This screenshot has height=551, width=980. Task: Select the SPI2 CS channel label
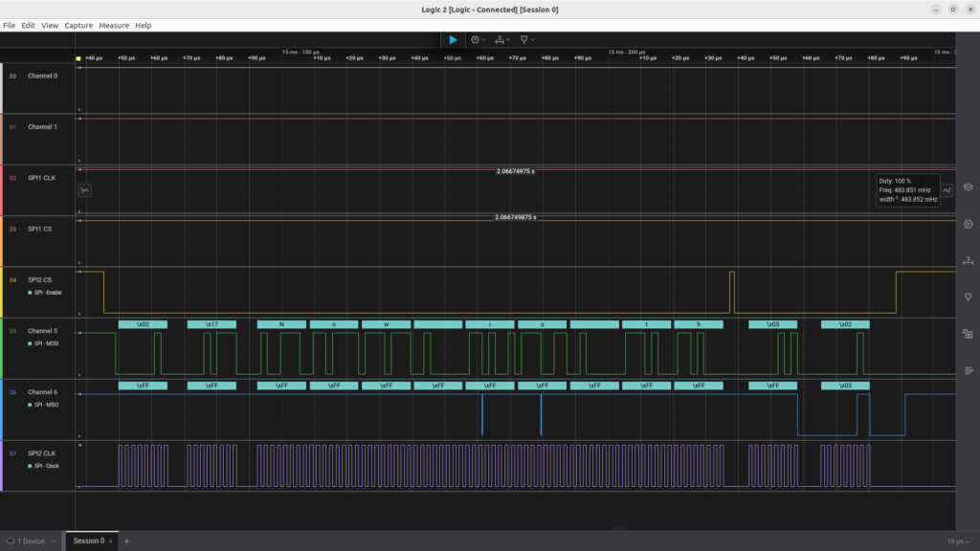[x=39, y=280]
